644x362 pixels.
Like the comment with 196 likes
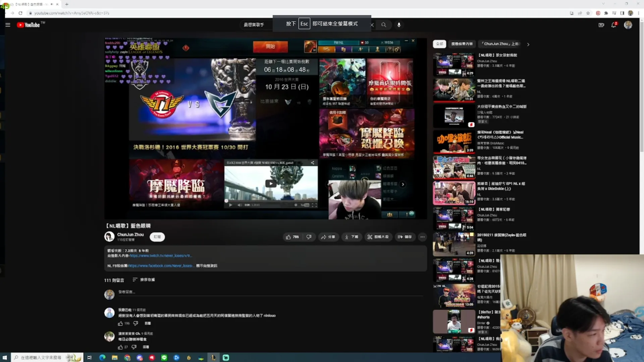120,323
